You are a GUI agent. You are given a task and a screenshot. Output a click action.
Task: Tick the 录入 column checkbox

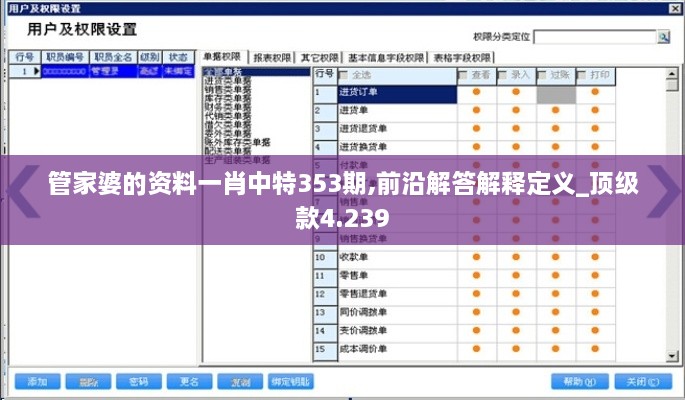pos(502,76)
